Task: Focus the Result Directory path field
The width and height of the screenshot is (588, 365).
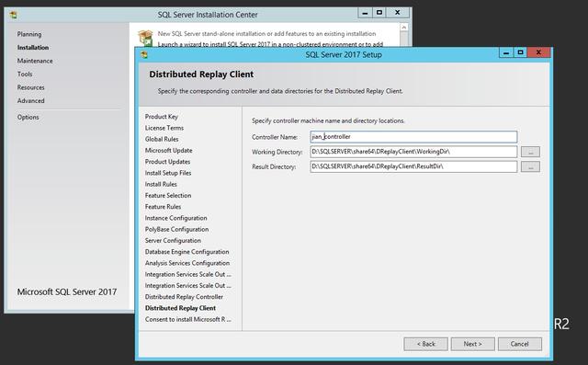Action: [x=413, y=166]
